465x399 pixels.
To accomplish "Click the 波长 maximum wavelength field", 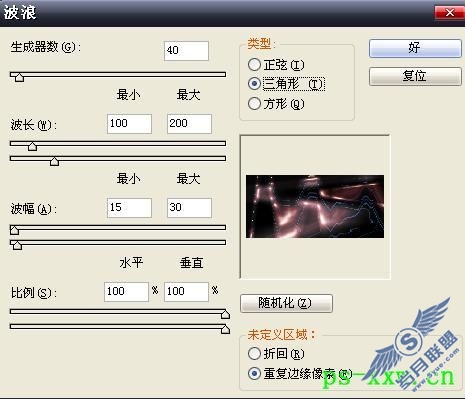I will click(189, 124).
